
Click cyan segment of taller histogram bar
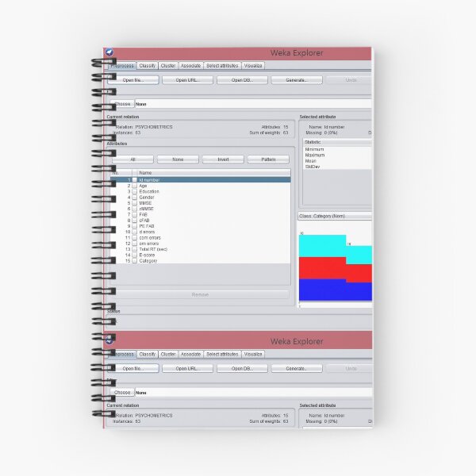[322, 246]
